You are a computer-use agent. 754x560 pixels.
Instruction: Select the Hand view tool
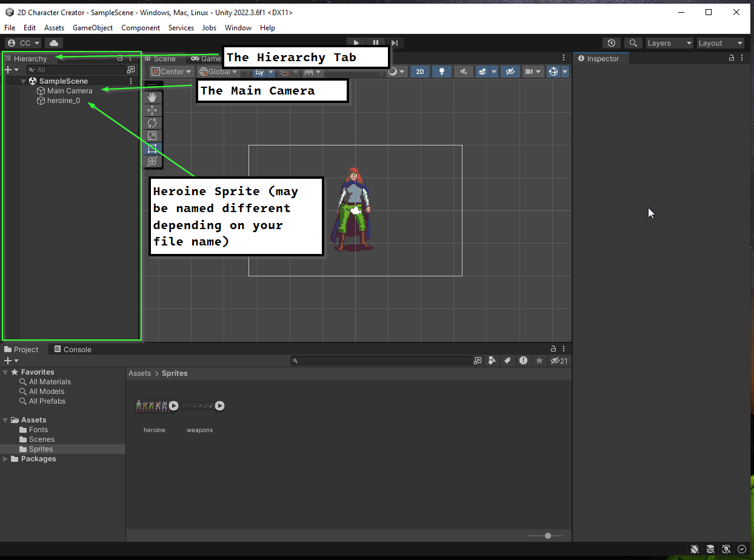[x=152, y=98]
